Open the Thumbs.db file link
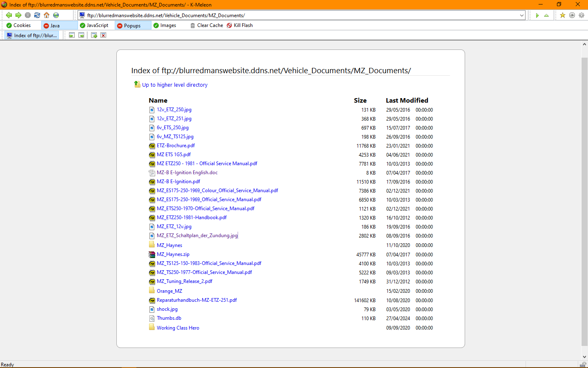This screenshot has width=588, height=368. tap(169, 318)
